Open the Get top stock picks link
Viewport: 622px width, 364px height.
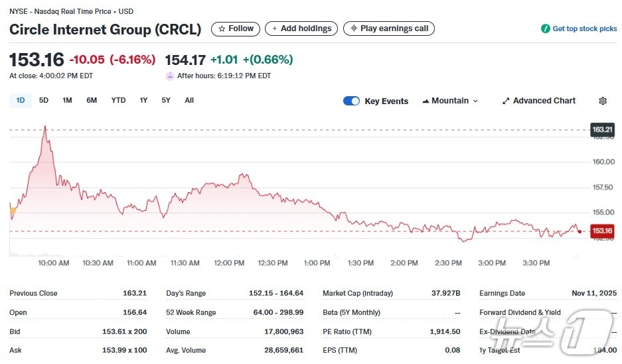584,29
